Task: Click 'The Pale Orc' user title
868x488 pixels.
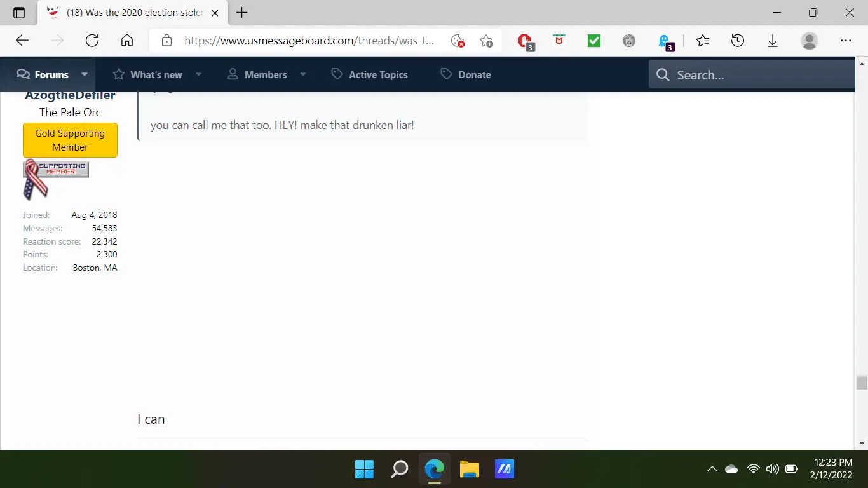Action: (70, 112)
